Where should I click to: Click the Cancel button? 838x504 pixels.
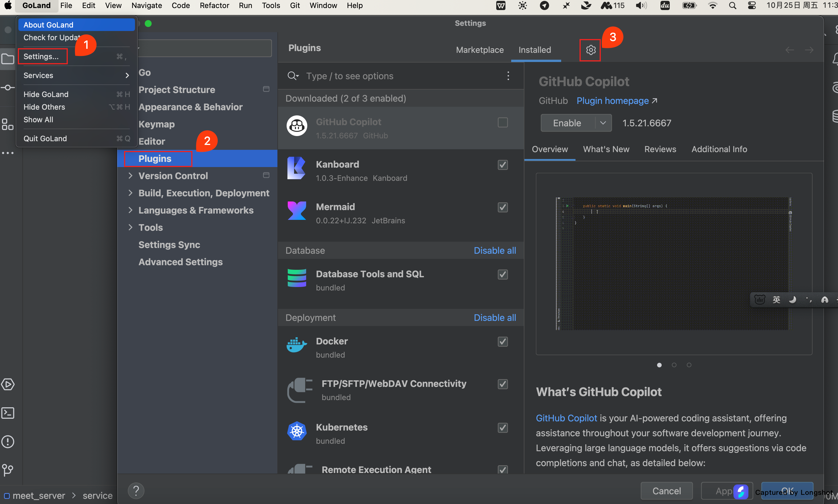(666, 491)
